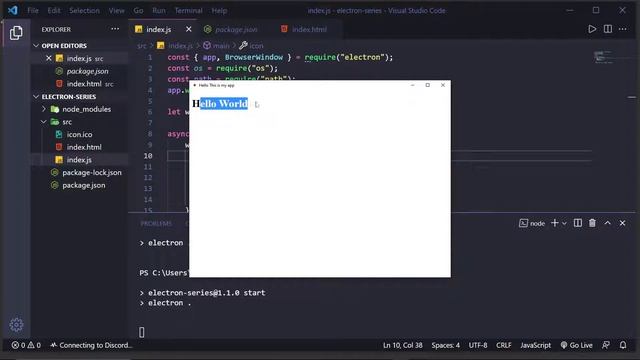Change UTF-8 file encoding
The width and height of the screenshot is (640, 360).
tap(478, 345)
